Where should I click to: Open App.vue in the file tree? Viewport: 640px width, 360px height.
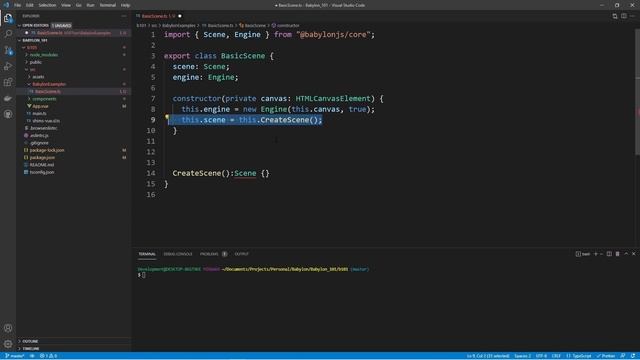pyautogui.click(x=40, y=106)
